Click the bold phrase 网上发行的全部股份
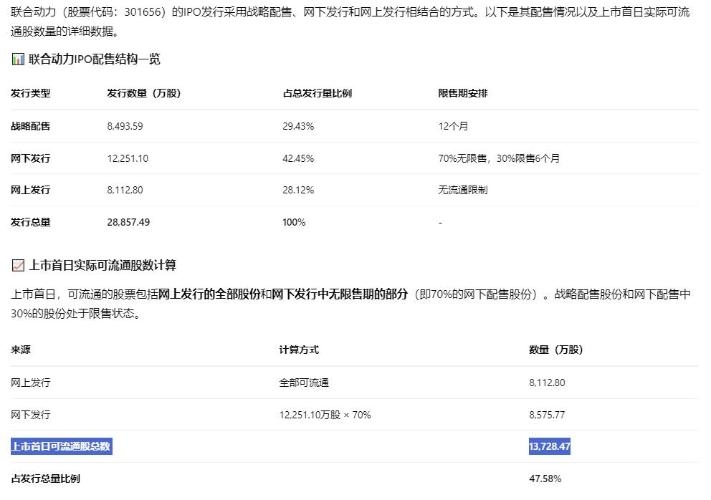 pos(209,294)
